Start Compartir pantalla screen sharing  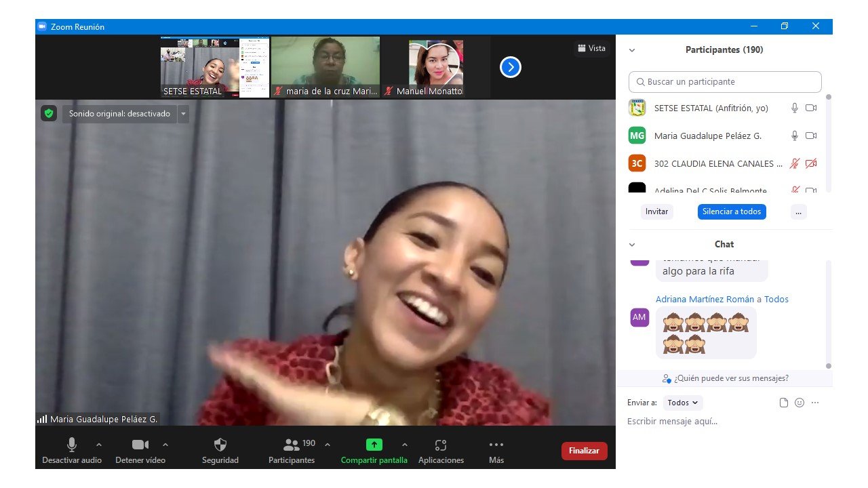pyautogui.click(x=374, y=451)
